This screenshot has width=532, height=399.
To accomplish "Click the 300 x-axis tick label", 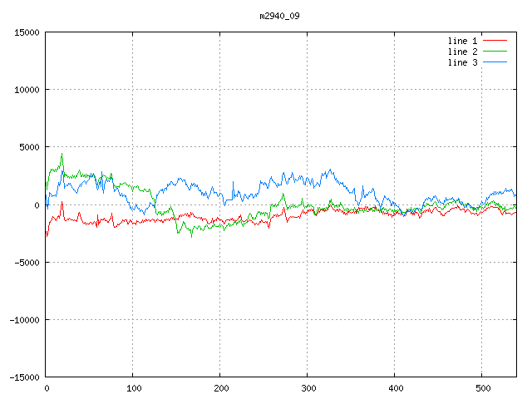I will 308,388.
